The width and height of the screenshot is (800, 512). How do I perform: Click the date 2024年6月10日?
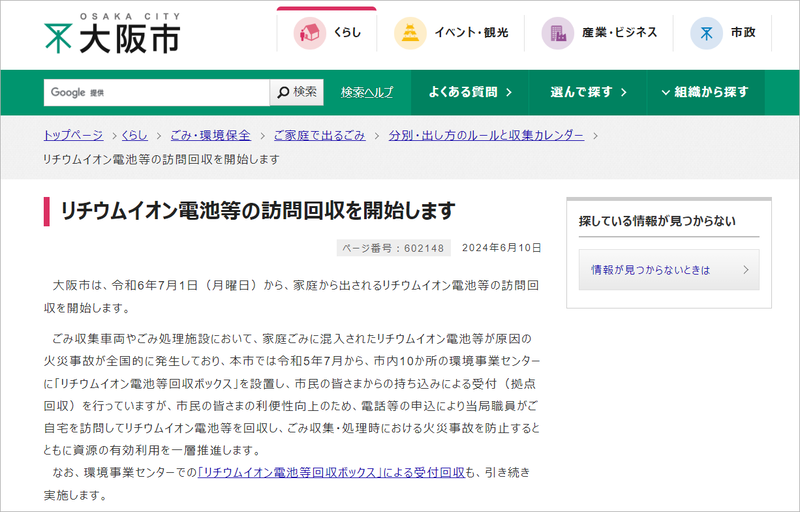(x=502, y=248)
